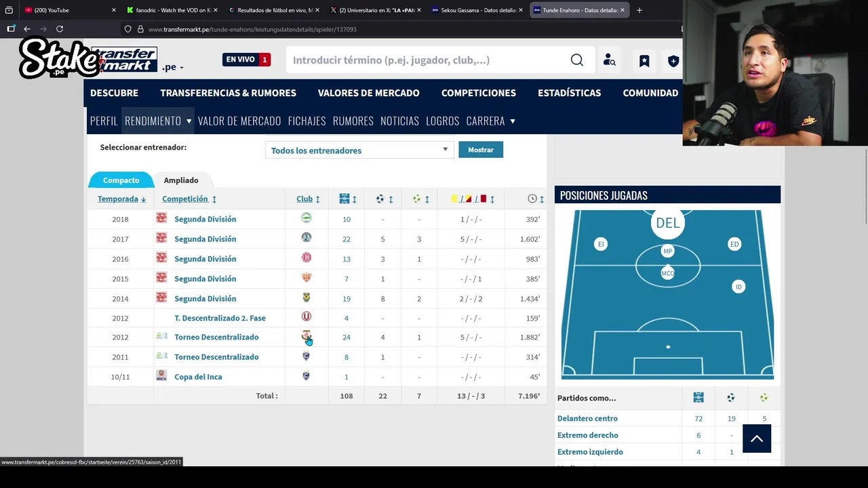Click the DEL position marker on pitch

pos(667,223)
